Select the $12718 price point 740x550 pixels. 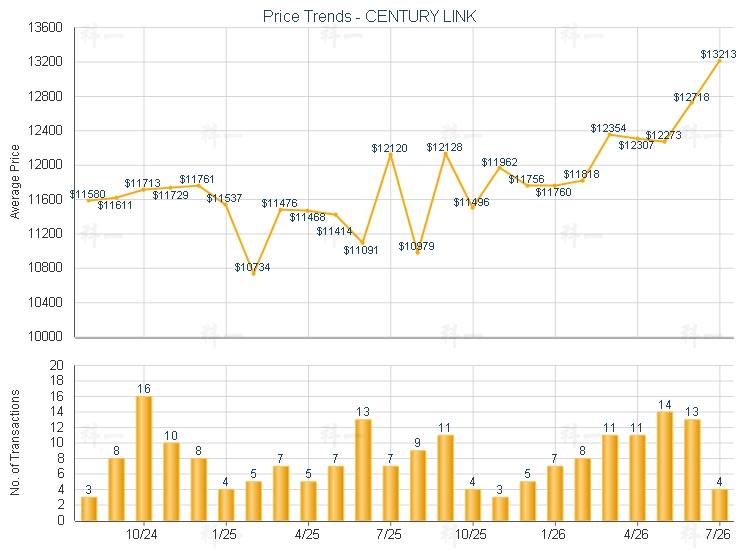point(692,103)
